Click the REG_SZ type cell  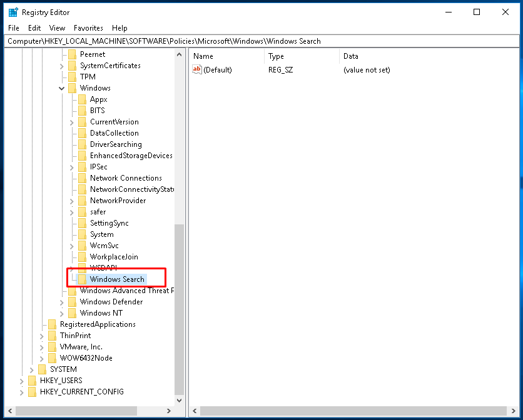click(x=280, y=70)
